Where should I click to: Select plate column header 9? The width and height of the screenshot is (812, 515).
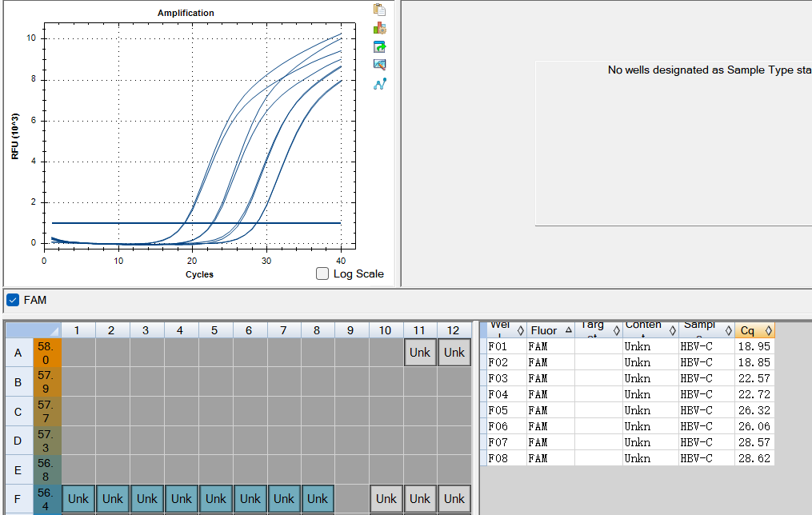click(351, 330)
